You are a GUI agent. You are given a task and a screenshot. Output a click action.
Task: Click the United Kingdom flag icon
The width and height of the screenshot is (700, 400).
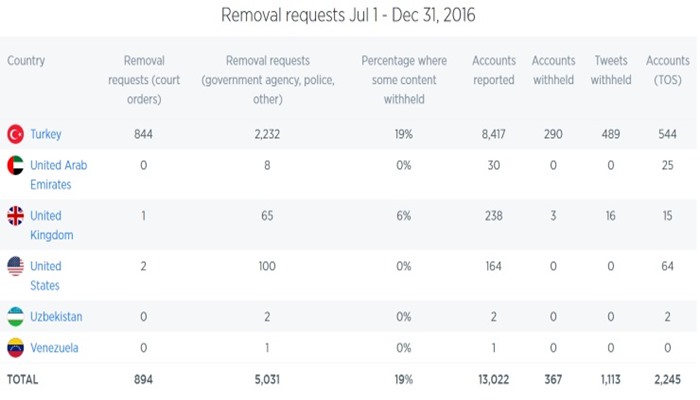[x=15, y=216]
